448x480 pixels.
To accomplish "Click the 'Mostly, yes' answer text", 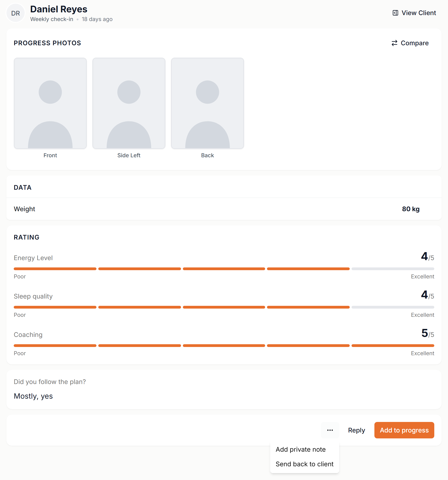I will coord(33,396).
